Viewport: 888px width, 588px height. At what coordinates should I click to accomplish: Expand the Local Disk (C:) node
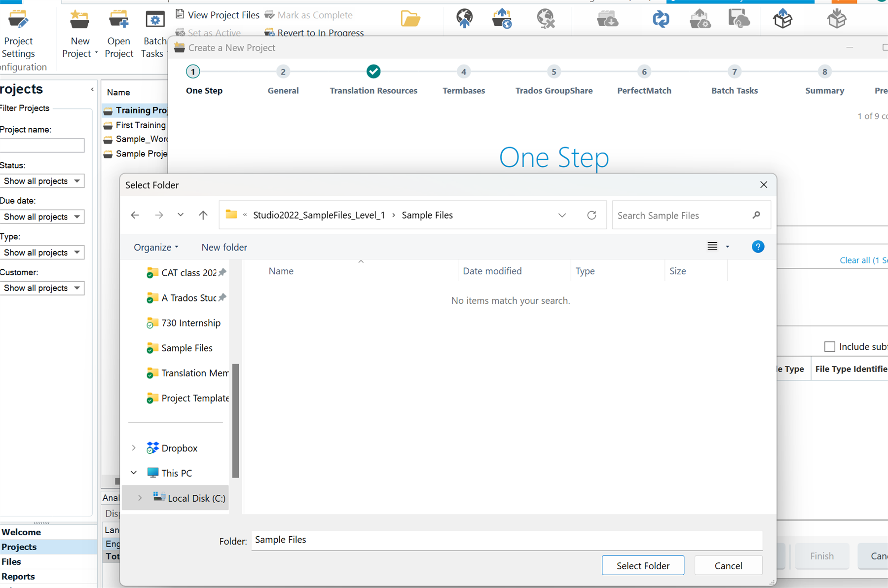point(140,498)
